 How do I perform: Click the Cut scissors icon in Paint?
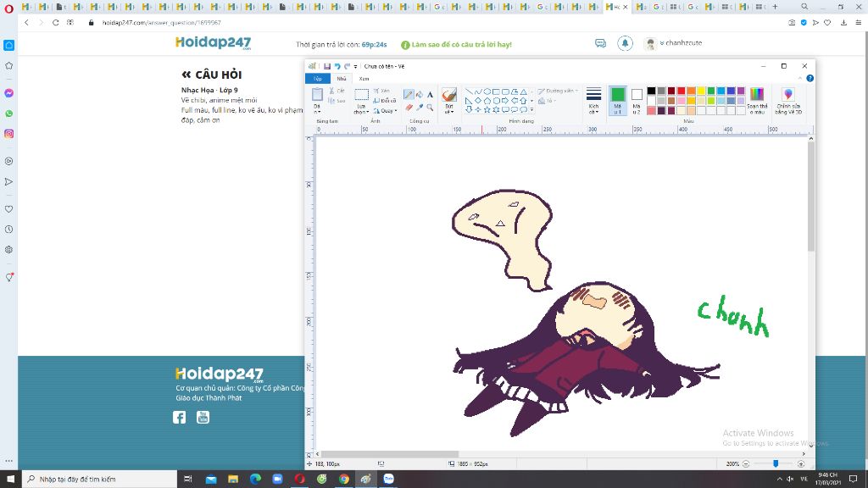pos(331,91)
